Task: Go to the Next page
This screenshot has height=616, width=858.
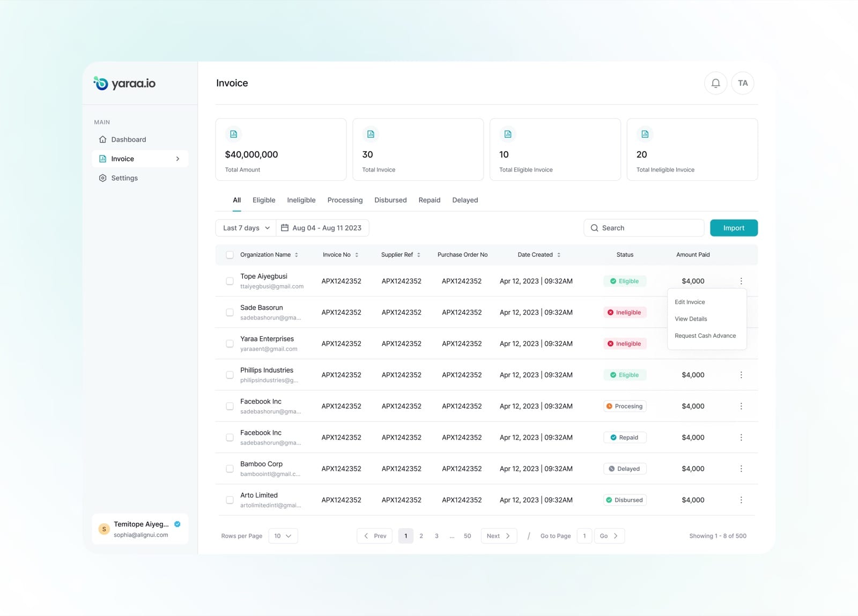Action: click(x=499, y=536)
